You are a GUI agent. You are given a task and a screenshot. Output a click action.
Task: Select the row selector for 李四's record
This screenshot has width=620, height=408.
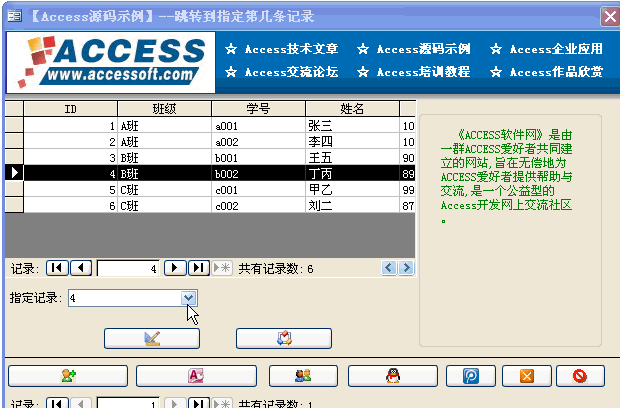click(14, 141)
